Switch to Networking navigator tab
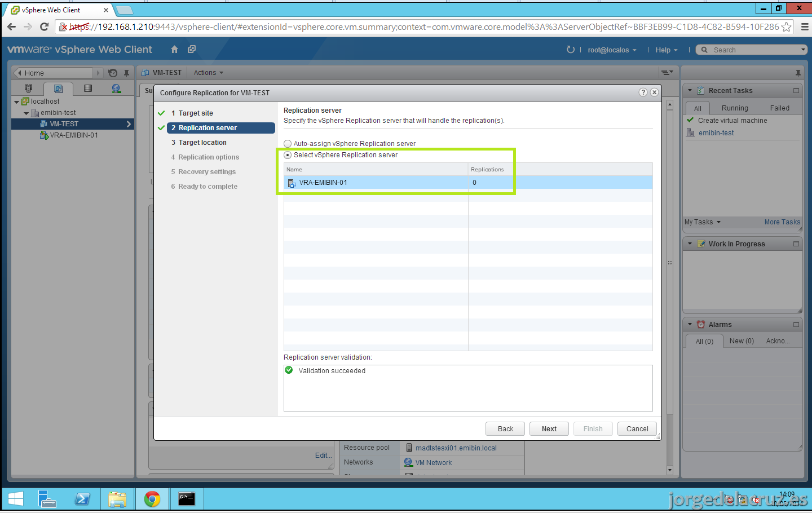 tap(116, 89)
